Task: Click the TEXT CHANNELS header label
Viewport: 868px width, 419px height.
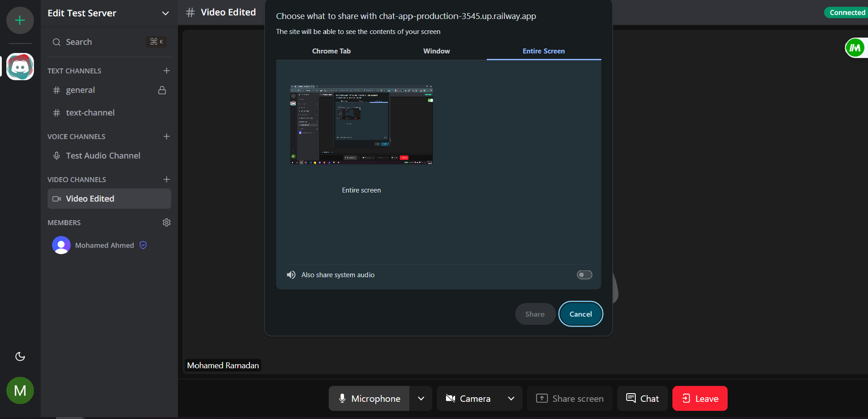Action: click(74, 71)
